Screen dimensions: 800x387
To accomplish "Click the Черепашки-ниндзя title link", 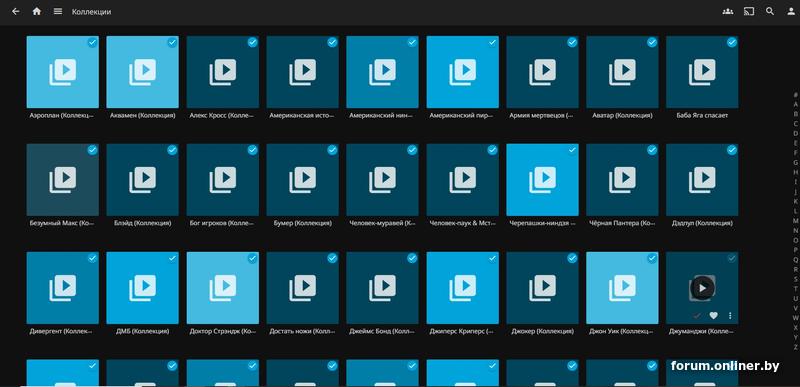I will pos(542,223).
